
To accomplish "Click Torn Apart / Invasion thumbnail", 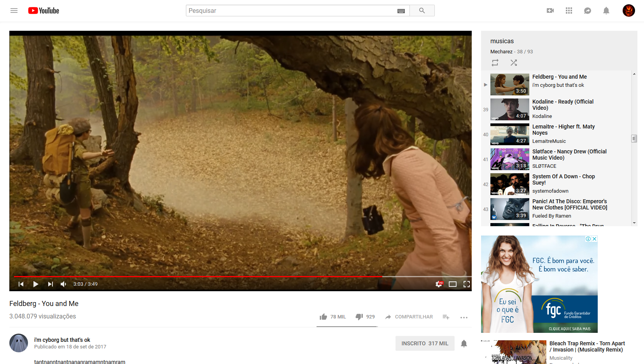I will coord(514,352).
